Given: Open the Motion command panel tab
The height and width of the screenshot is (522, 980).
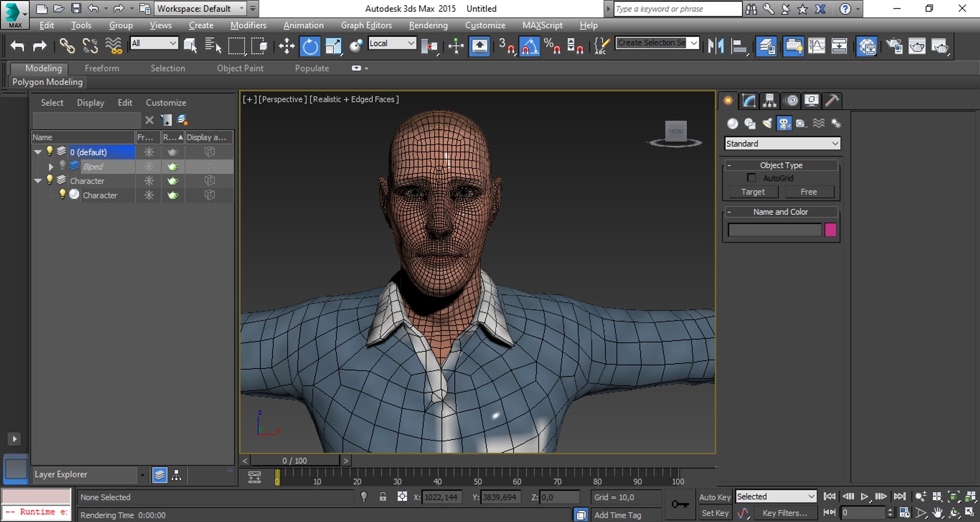Looking at the screenshot, I should [x=791, y=101].
